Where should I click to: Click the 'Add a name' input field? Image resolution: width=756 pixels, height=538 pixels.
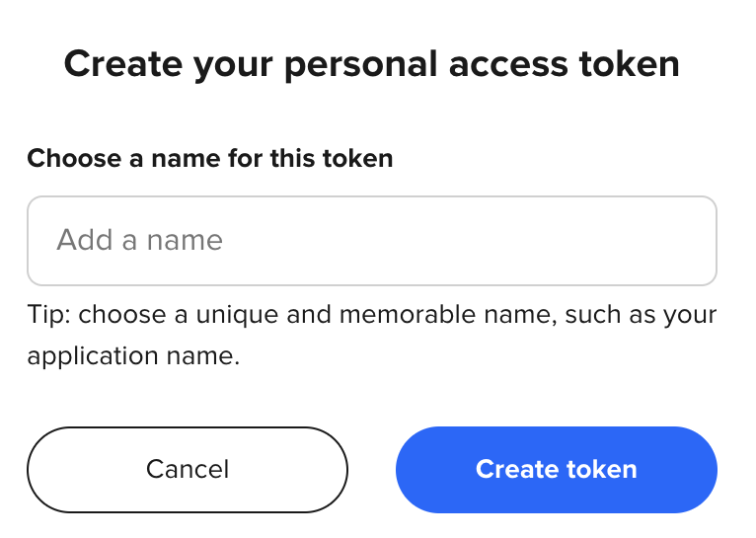(x=371, y=241)
